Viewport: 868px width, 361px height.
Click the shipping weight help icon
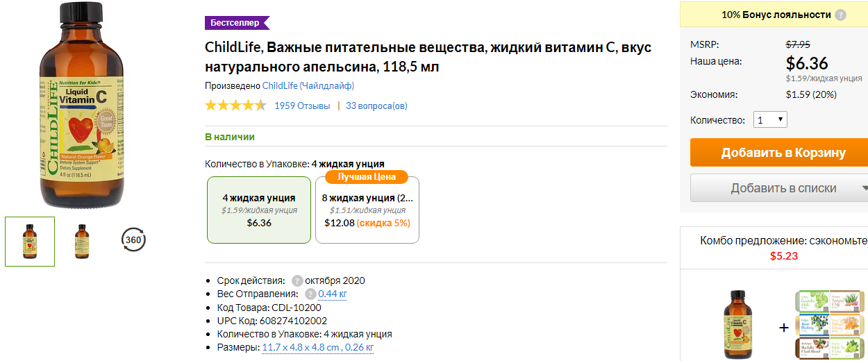[310, 294]
